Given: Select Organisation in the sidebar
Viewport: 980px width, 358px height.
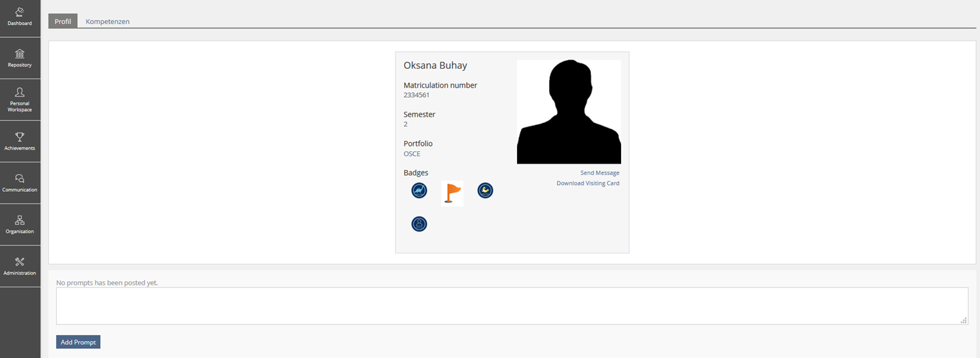Looking at the screenshot, I should pyautogui.click(x=20, y=224).
